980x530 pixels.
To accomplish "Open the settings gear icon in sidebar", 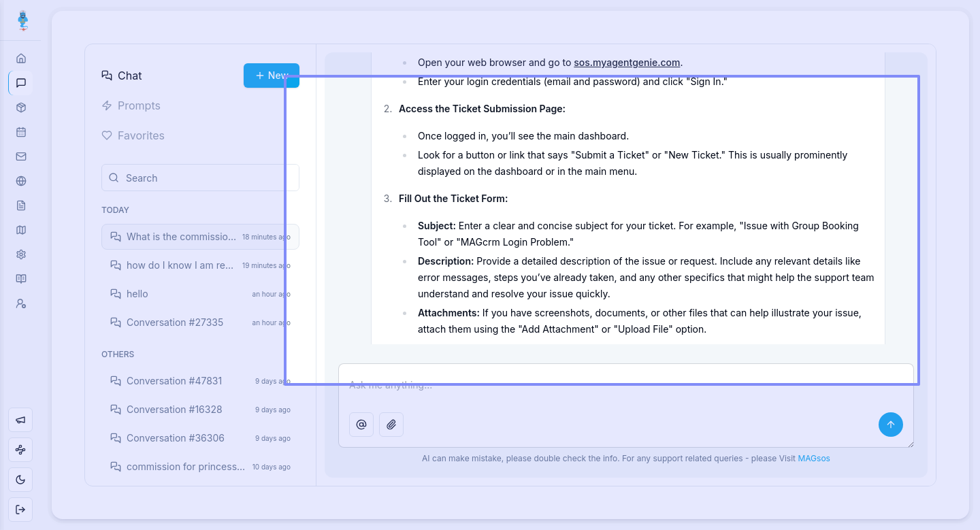I will tap(21, 254).
